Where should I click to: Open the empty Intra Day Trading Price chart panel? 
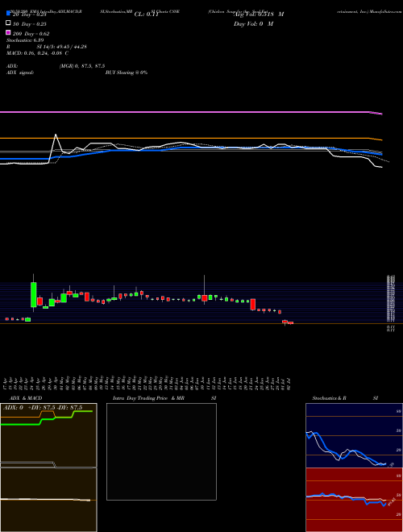(161, 451)
